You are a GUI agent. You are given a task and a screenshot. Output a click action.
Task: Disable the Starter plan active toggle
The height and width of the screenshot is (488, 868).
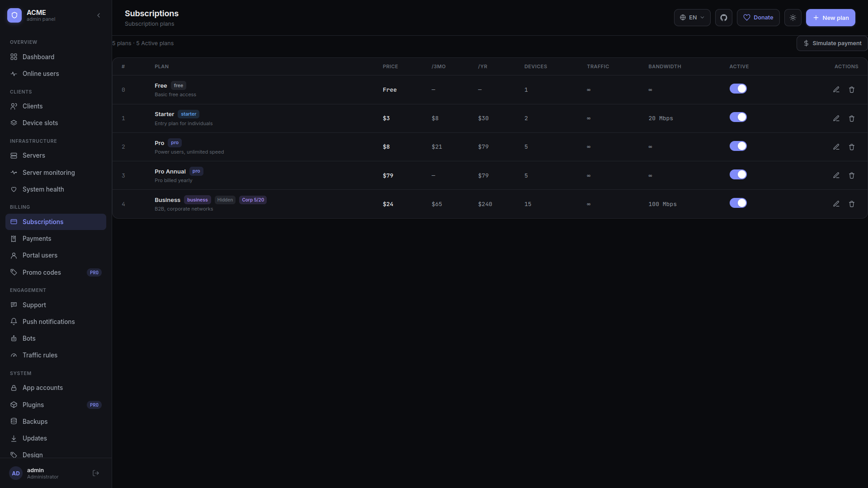[738, 117]
